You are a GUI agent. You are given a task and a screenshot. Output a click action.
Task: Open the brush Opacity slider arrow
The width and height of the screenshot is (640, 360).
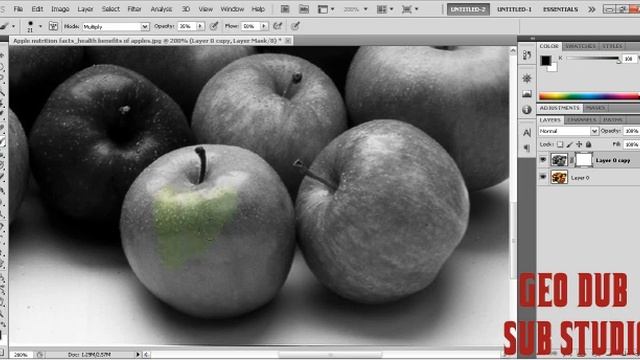click(200, 26)
